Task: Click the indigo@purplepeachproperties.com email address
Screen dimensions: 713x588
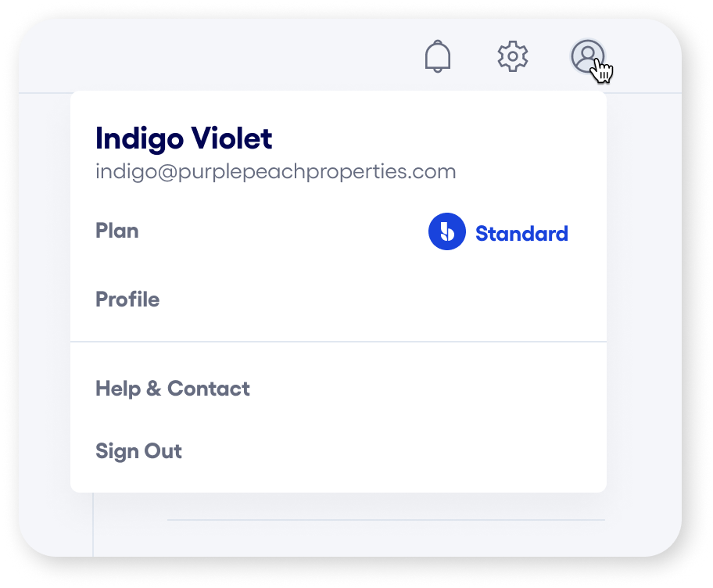Action: tap(275, 171)
